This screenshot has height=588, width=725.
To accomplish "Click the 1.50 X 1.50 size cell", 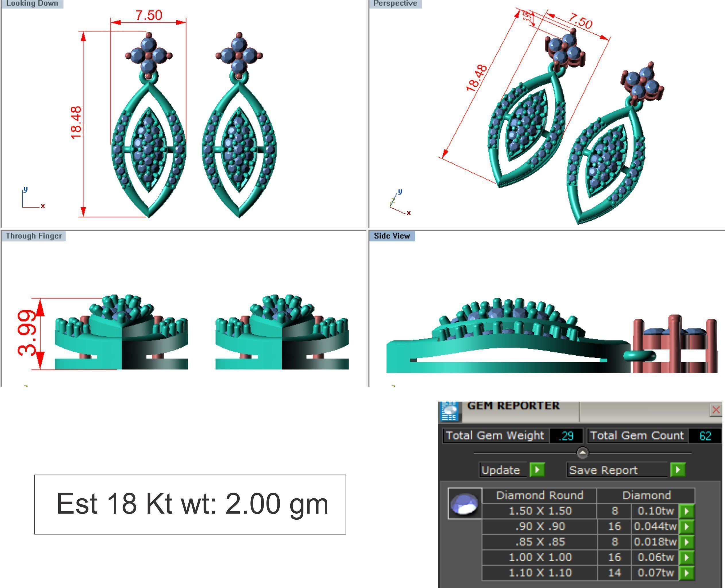I will tap(540, 511).
